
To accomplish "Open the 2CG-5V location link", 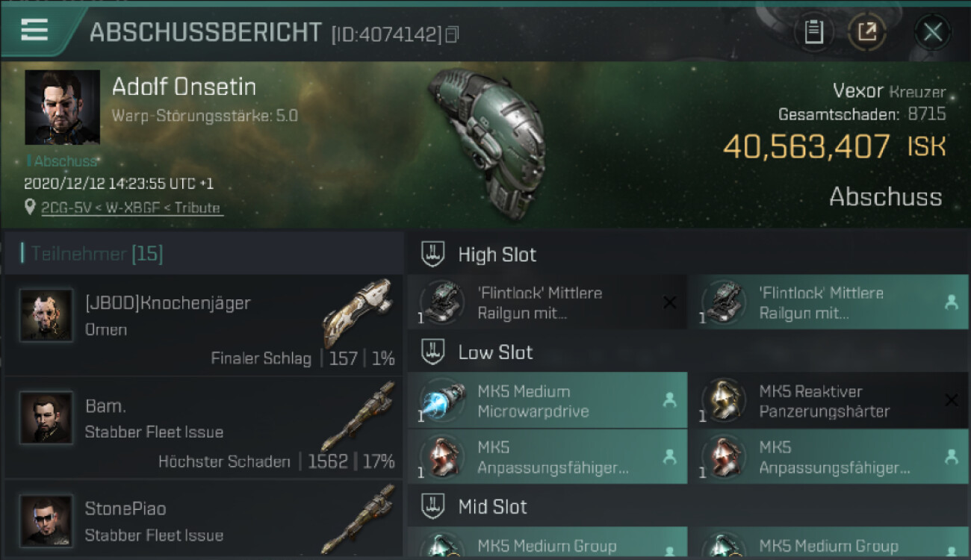I will (131, 208).
